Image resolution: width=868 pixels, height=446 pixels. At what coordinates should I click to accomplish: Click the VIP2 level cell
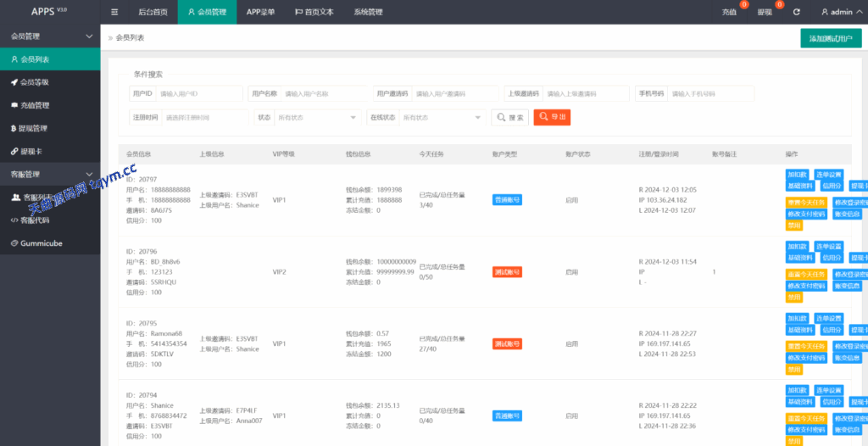[x=280, y=272]
